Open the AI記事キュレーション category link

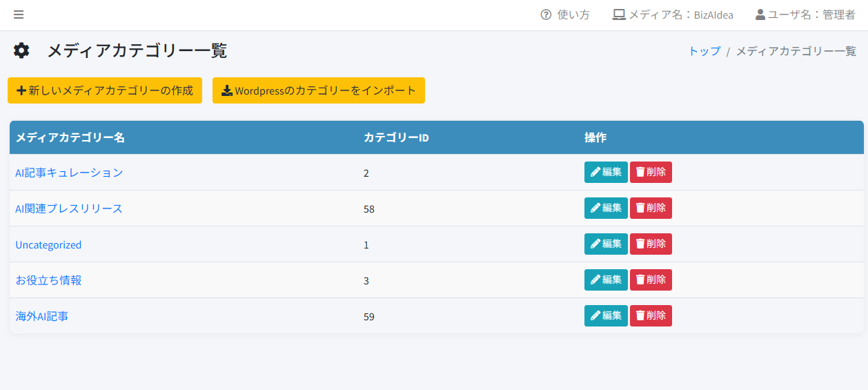pyautogui.click(x=69, y=173)
